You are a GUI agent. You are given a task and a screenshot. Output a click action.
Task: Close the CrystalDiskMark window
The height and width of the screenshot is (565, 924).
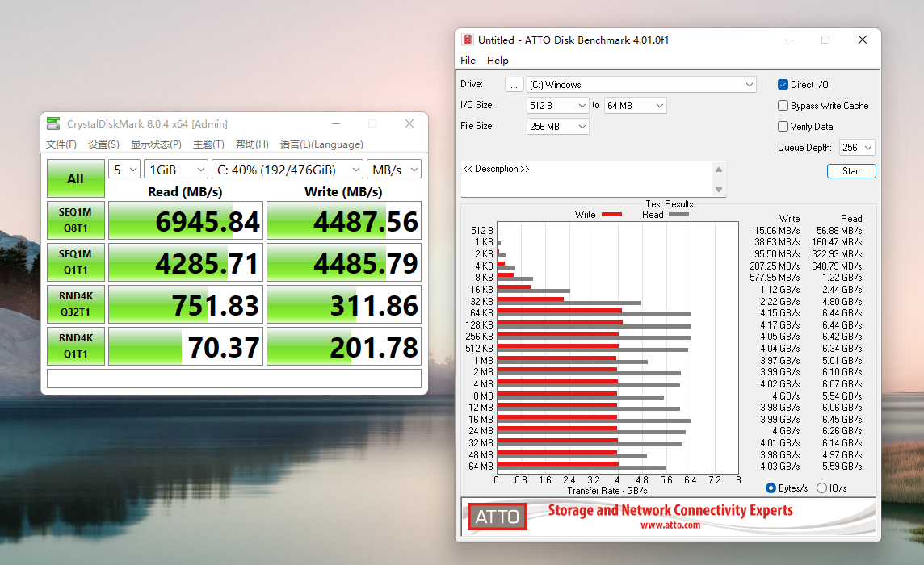409,123
